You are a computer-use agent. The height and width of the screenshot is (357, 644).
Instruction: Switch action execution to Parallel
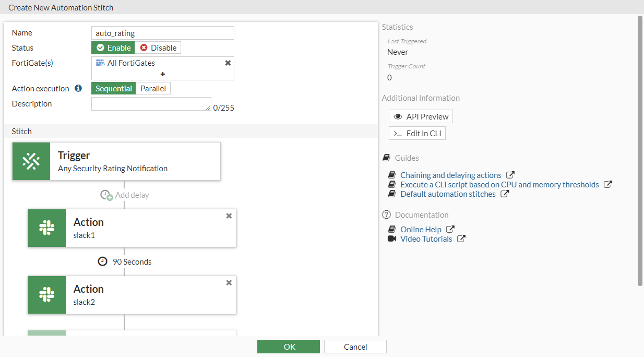[153, 89]
